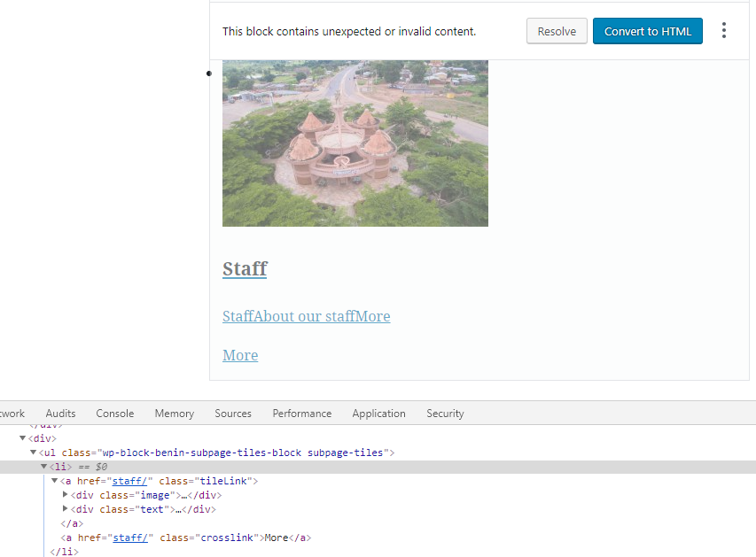The height and width of the screenshot is (557, 756).
Task: Expand the div class image node
Action: (65, 494)
